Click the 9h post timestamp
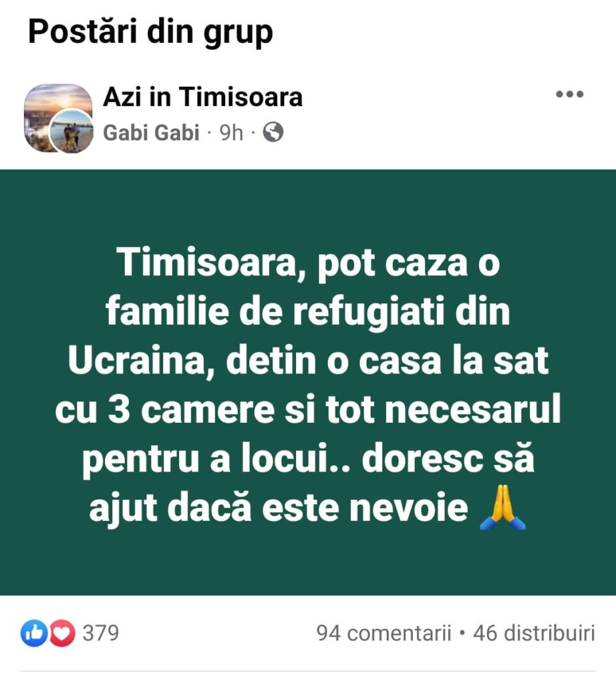The image size is (616, 684). click(x=230, y=133)
